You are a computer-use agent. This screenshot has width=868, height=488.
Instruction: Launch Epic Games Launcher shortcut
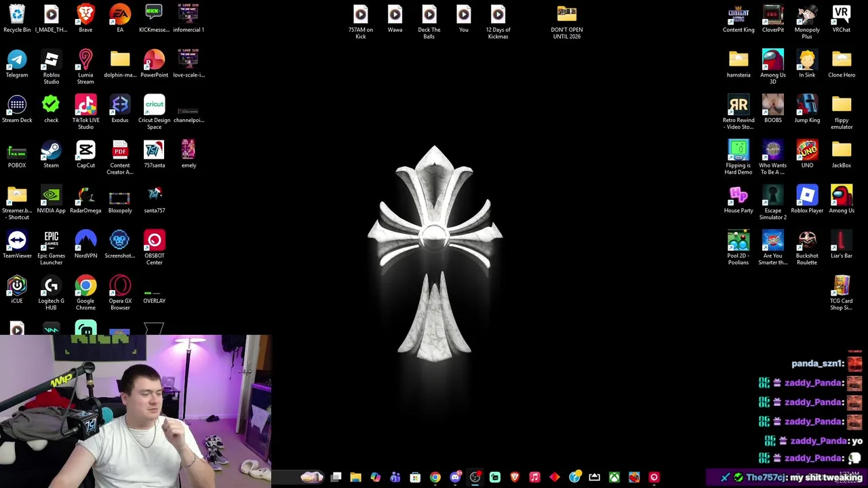[x=52, y=248]
